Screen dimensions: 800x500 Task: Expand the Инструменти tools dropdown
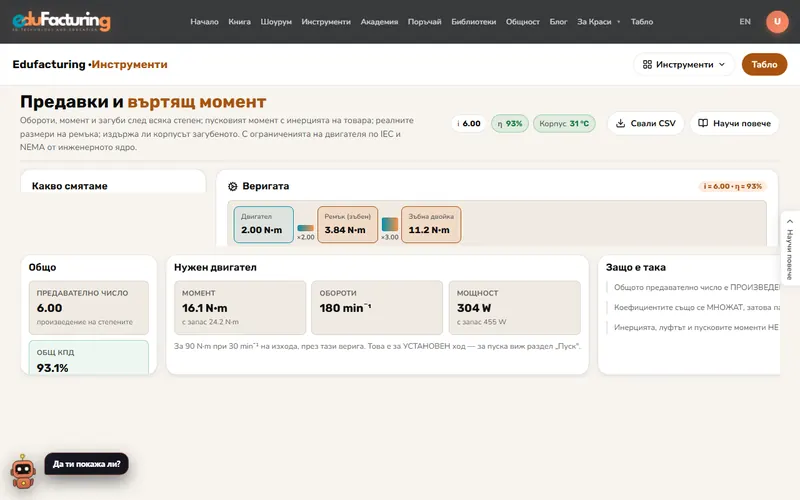(684, 64)
